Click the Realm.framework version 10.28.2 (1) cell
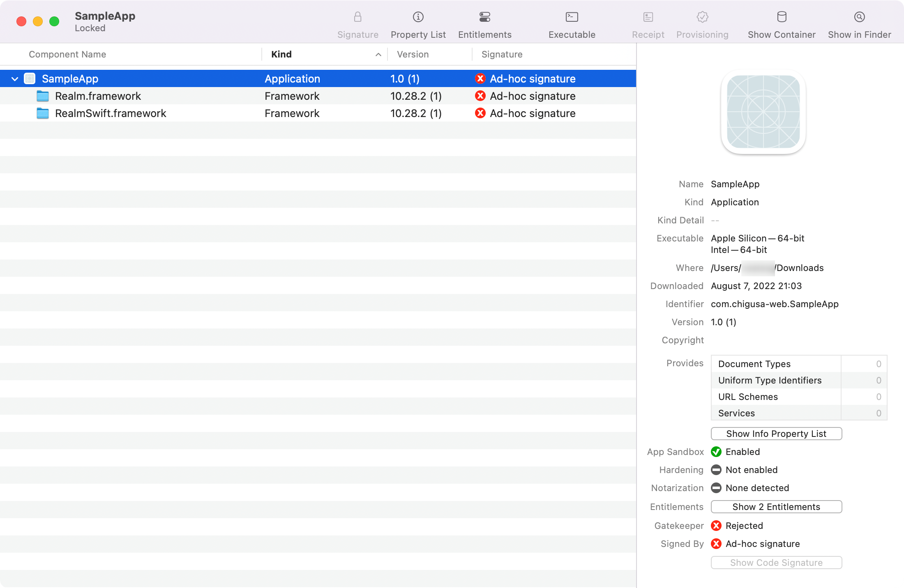 (416, 96)
